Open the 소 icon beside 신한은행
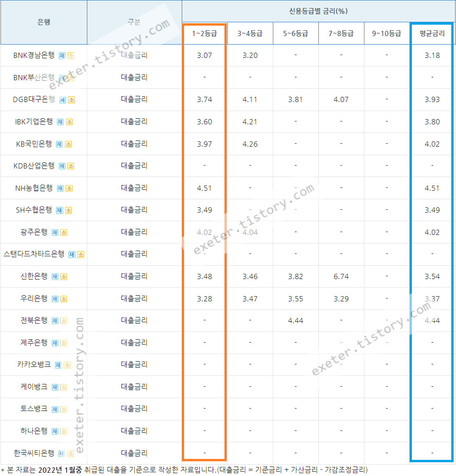 [64, 277]
